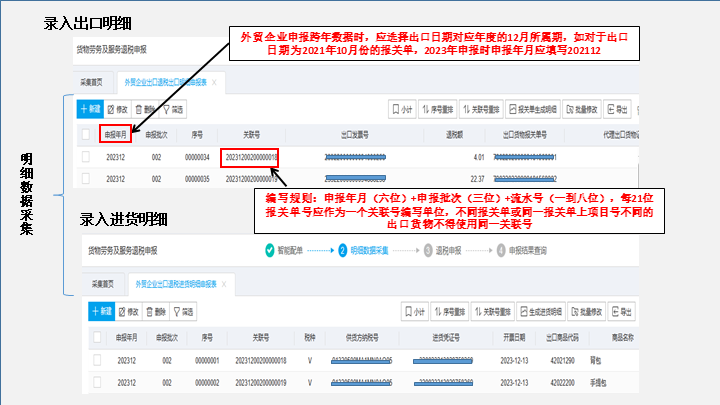Check the export row with 序号 00000035
The image size is (720, 405).
[86, 179]
